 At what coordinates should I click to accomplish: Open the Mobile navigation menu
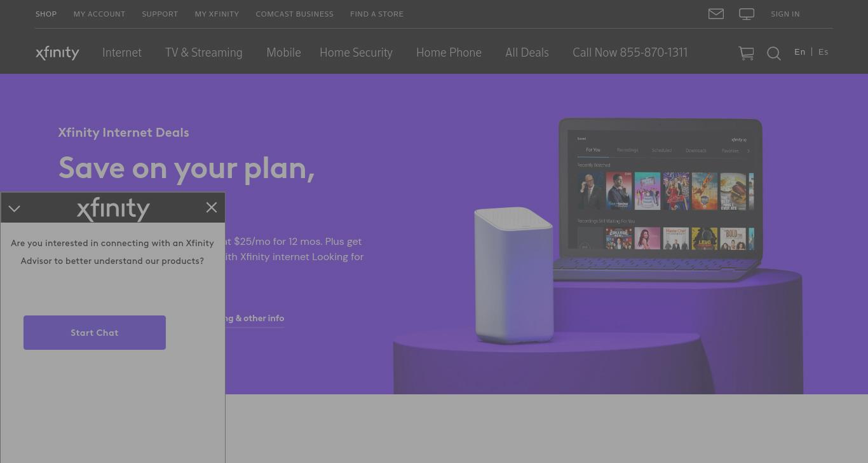(283, 53)
